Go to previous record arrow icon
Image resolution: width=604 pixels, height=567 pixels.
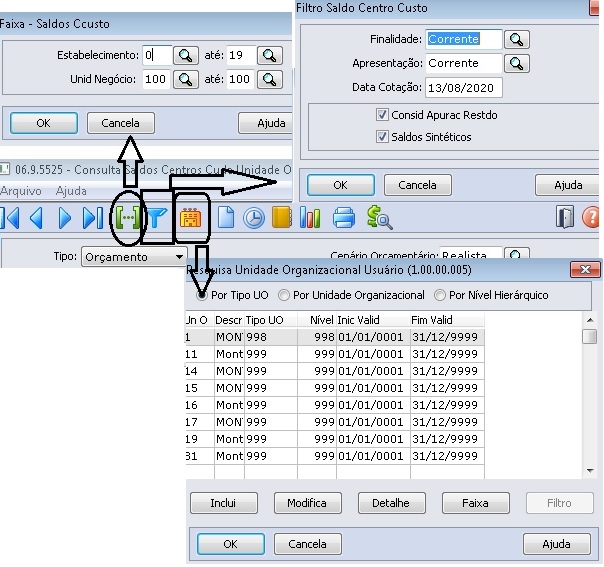(x=37, y=218)
